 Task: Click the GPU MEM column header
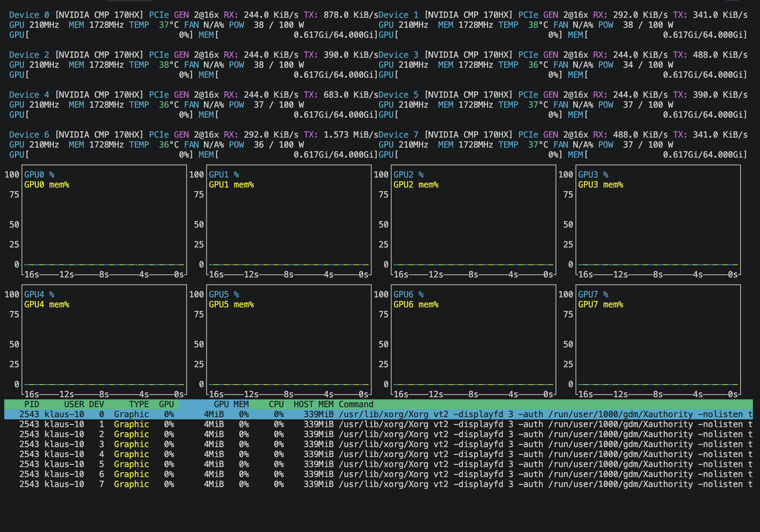[x=231, y=404]
